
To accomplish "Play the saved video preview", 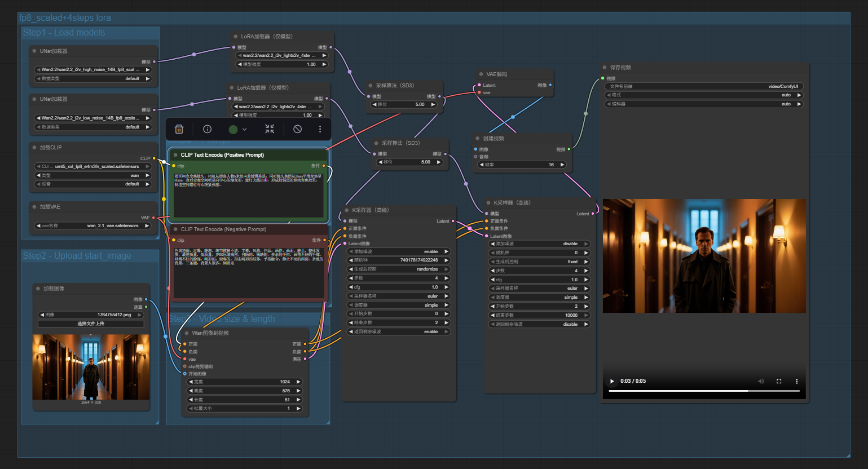I will pyautogui.click(x=612, y=381).
